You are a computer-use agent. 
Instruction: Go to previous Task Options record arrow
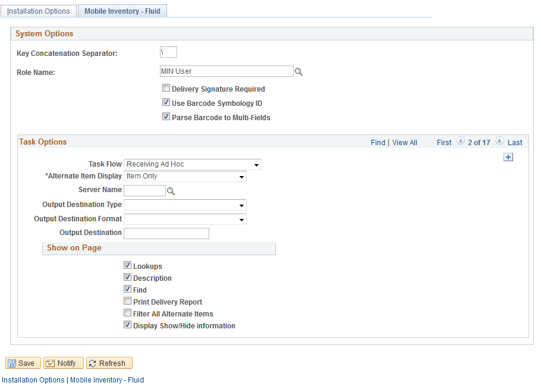point(461,142)
